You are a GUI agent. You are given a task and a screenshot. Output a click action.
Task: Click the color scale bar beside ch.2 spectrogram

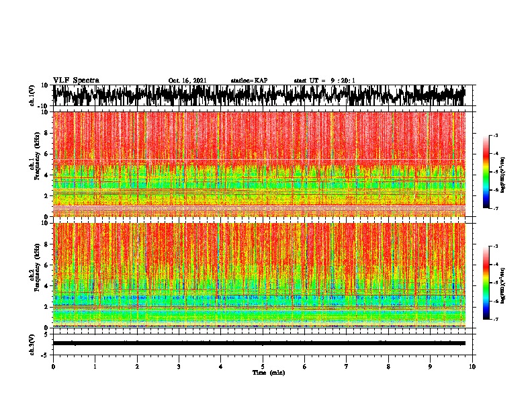pyautogui.click(x=486, y=283)
